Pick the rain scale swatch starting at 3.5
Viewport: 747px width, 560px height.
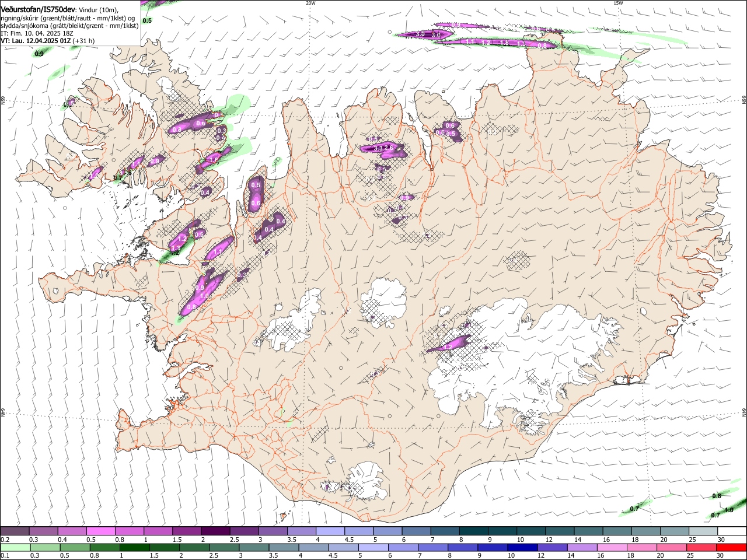(x=284, y=547)
